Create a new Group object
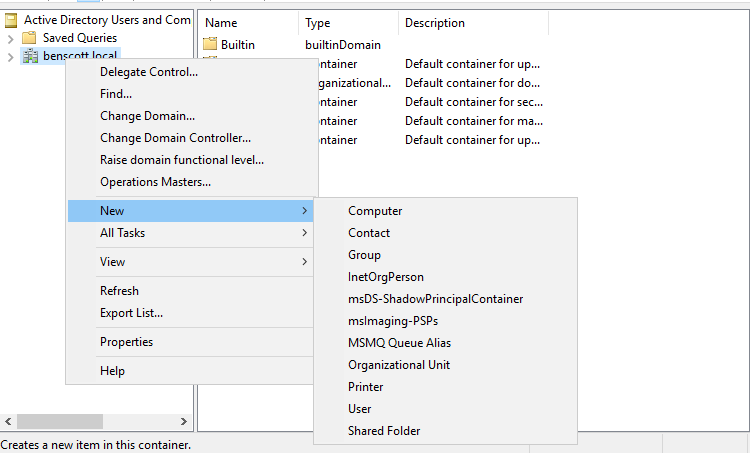Image resolution: width=750 pixels, height=453 pixels. click(445, 255)
